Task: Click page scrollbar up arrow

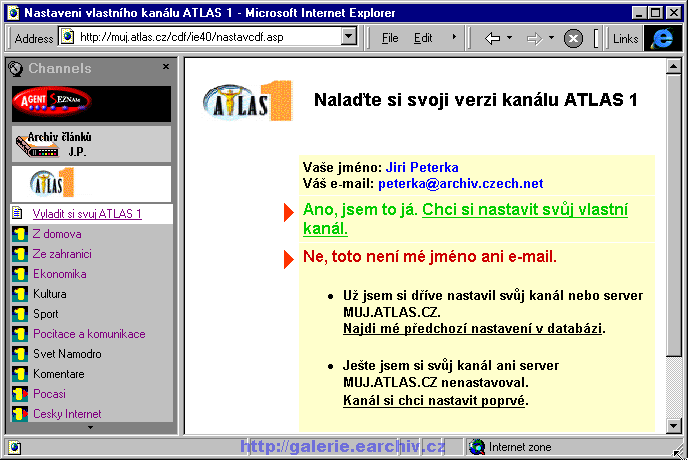Action: pyautogui.click(x=673, y=67)
